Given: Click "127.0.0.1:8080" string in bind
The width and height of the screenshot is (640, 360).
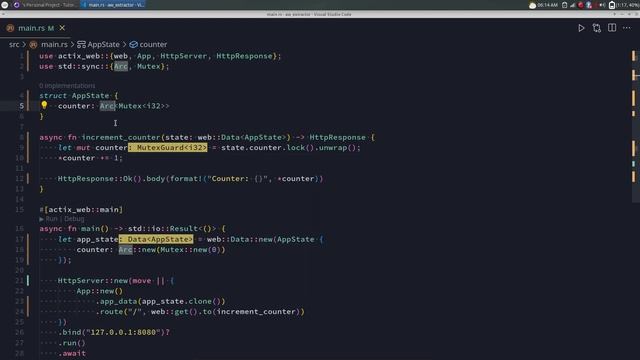Looking at the screenshot, I should [x=123, y=332].
